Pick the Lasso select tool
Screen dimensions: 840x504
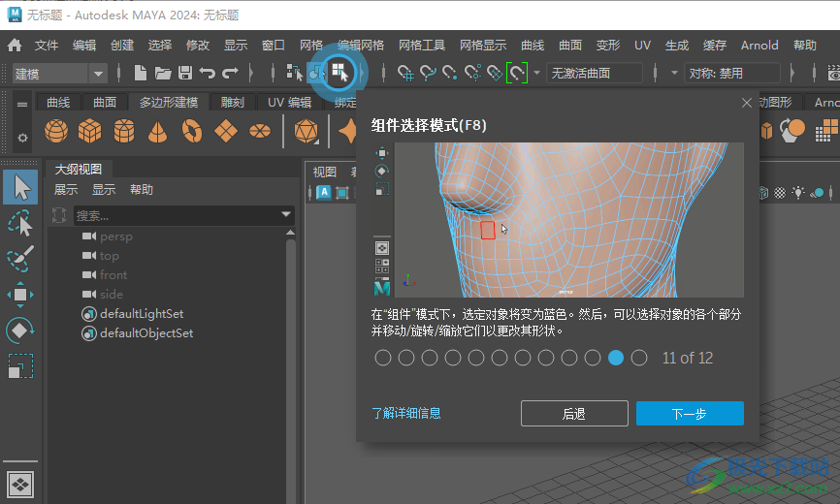(x=20, y=224)
